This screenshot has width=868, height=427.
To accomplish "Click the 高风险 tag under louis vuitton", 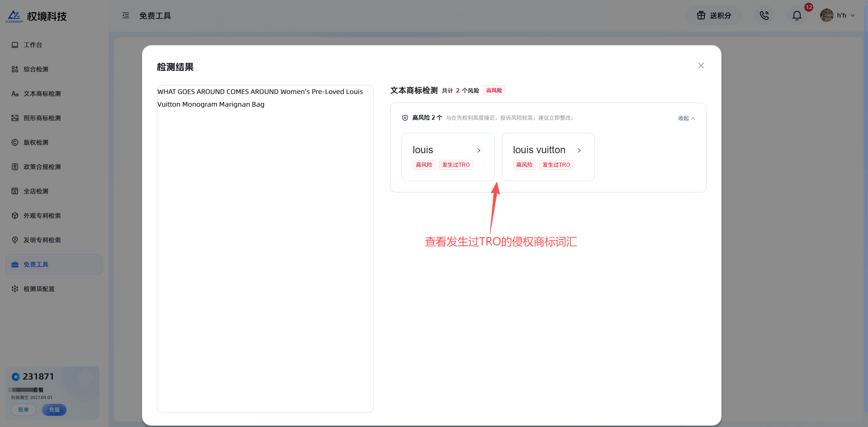I will click(524, 165).
